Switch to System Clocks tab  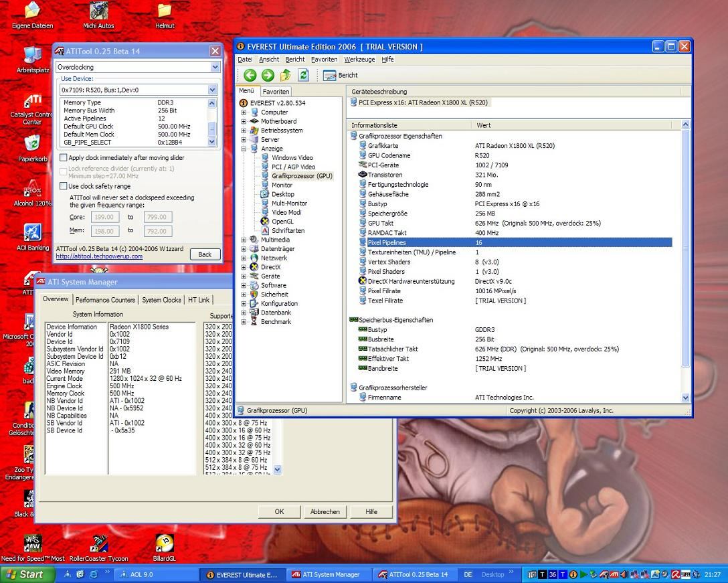click(x=161, y=300)
